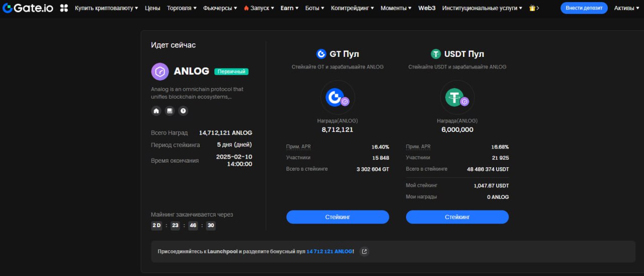Open the Активы dropdown
Image resolution: width=644 pixels, height=276 pixels.
click(x=626, y=8)
